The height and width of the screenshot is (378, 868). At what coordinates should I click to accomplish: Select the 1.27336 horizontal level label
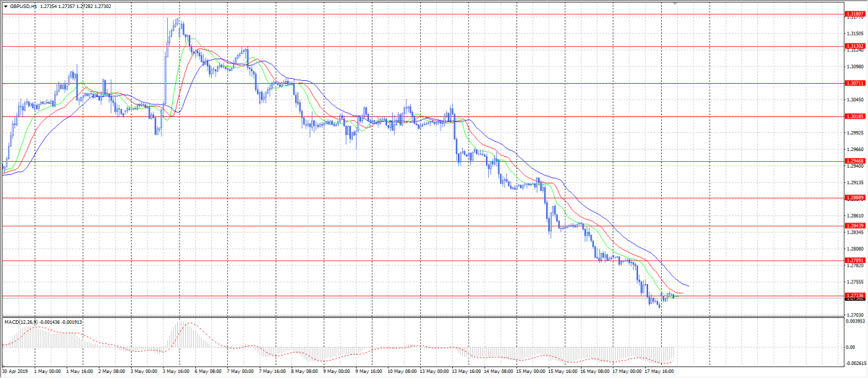pos(854,296)
